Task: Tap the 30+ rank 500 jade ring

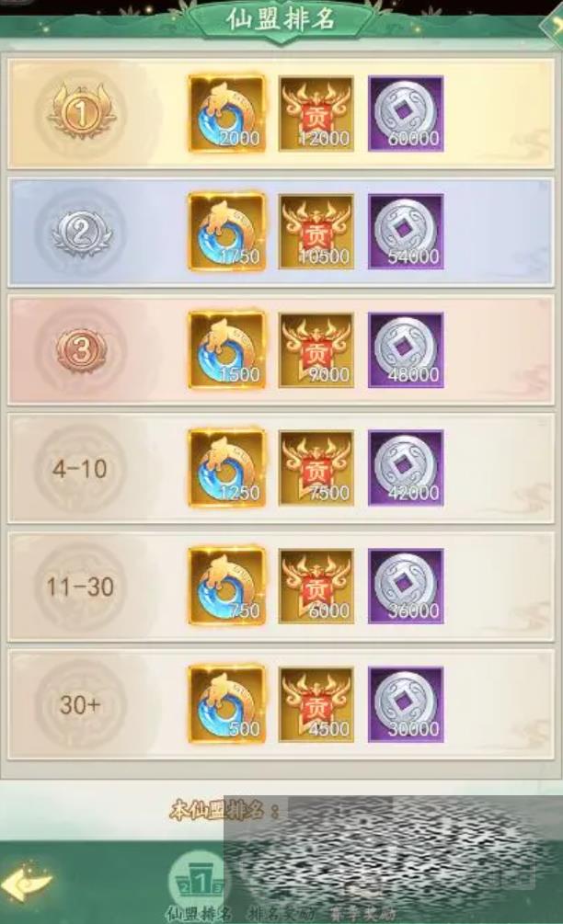Action: [x=226, y=704]
